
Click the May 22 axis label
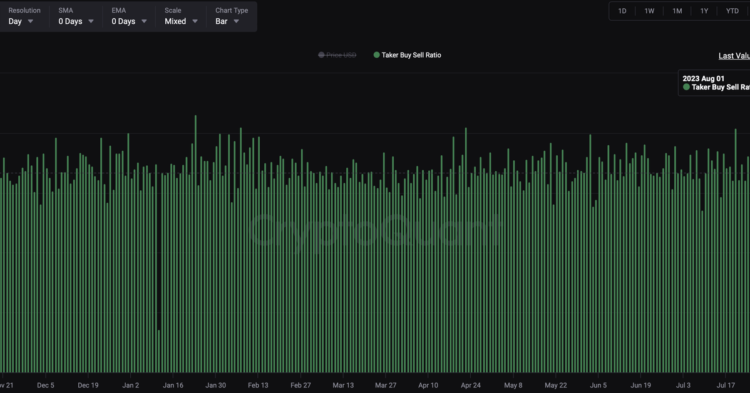(556, 385)
